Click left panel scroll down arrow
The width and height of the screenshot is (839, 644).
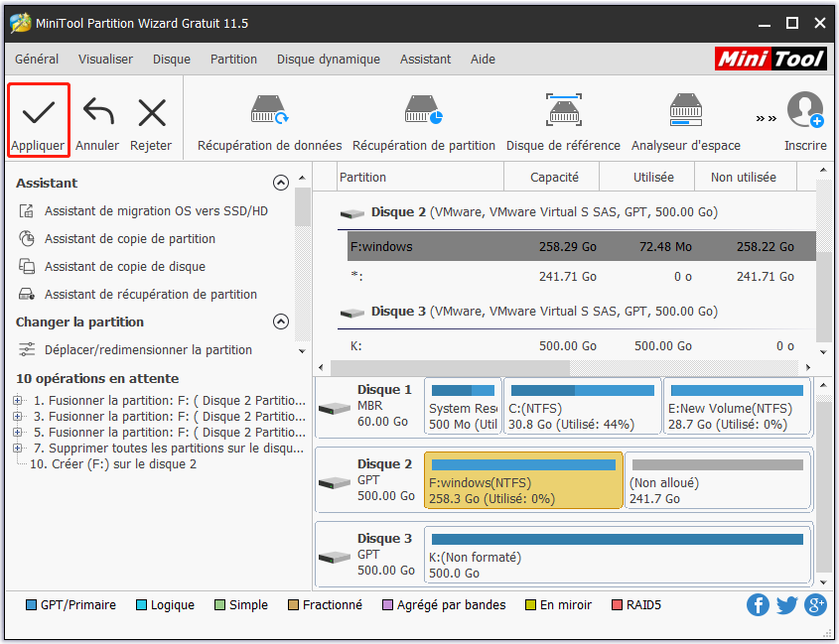[302, 351]
